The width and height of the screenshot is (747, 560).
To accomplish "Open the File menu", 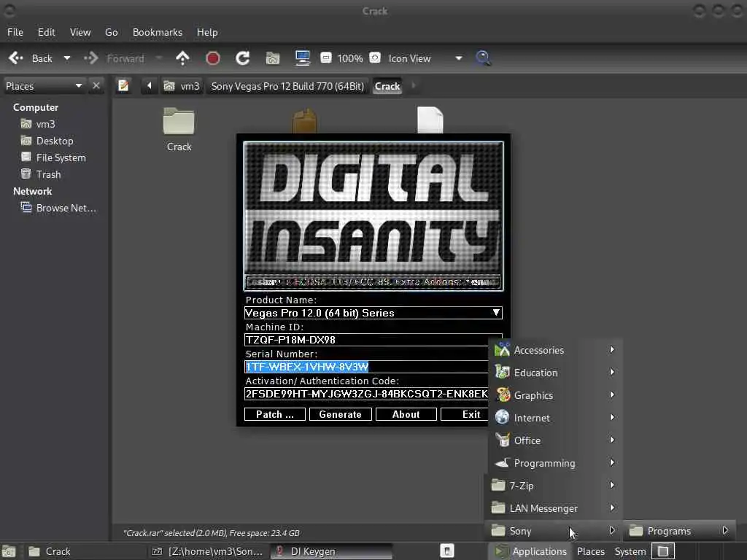I will (15, 32).
